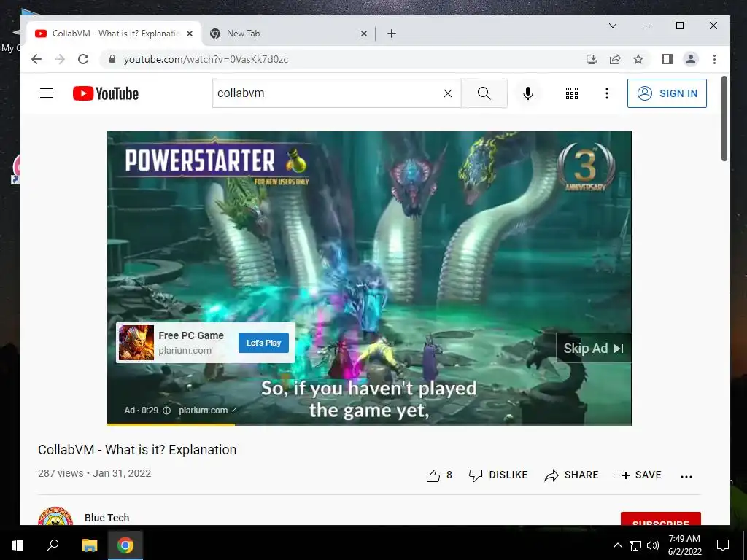Image resolution: width=747 pixels, height=560 pixels.
Task: Skip the ad
Action: [x=594, y=348]
